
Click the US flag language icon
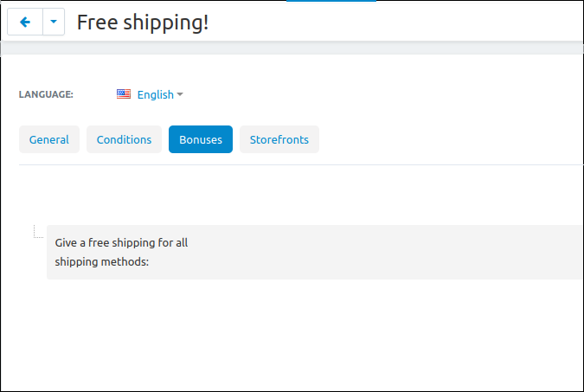click(124, 94)
